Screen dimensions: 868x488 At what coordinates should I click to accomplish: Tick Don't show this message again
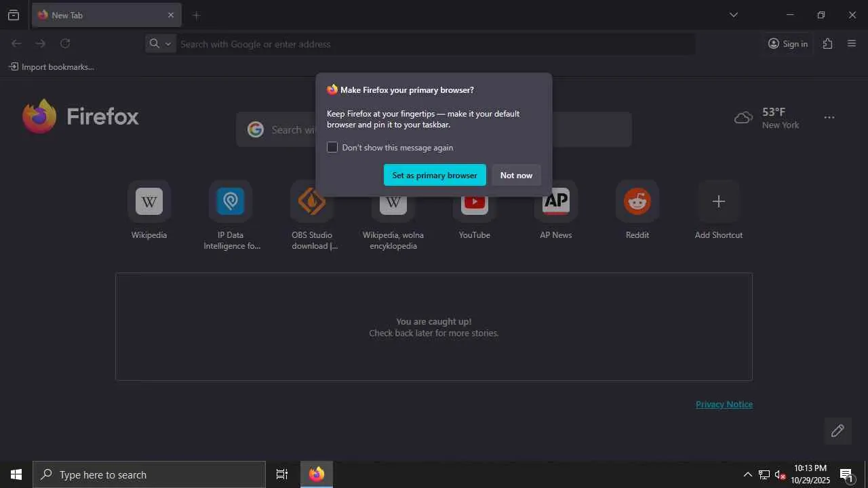click(x=332, y=147)
